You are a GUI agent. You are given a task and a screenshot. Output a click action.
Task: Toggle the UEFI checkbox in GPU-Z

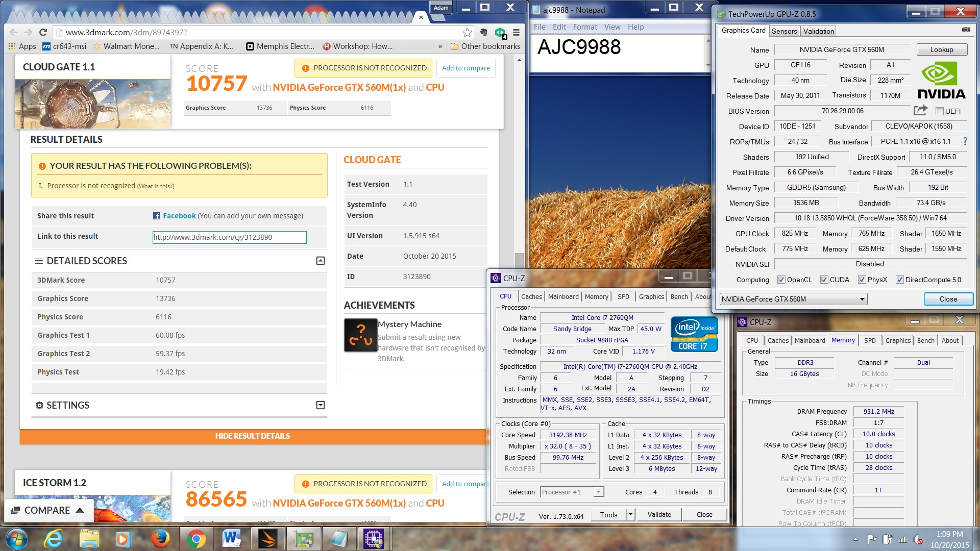point(939,111)
